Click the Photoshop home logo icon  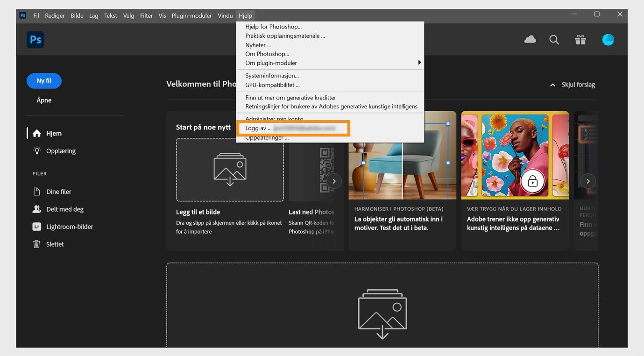pos(35,40)
